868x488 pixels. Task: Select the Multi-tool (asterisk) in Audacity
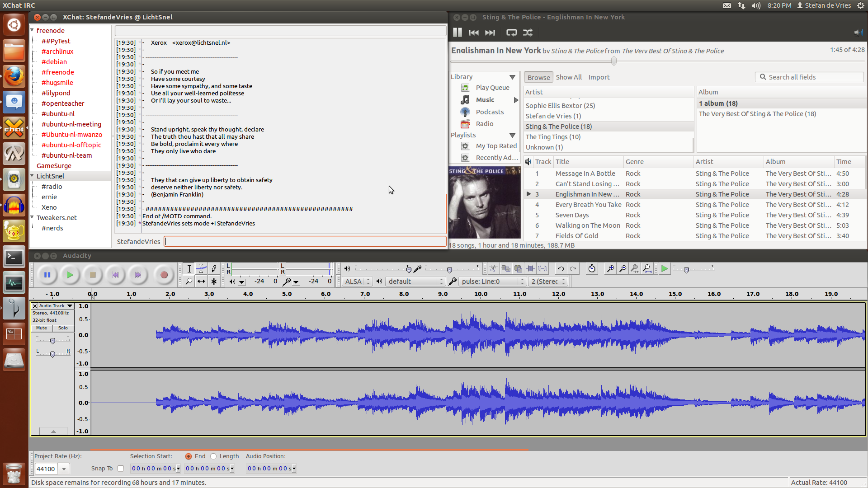tap(214, 282)
